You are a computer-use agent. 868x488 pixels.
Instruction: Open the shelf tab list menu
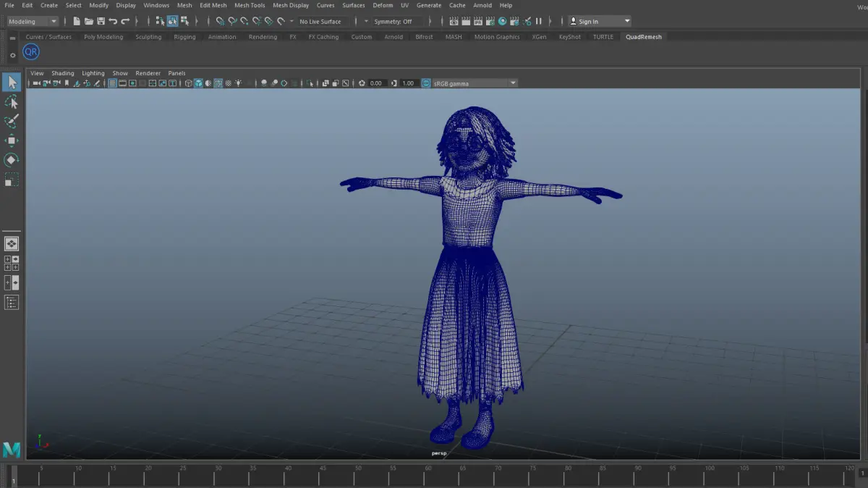12,38
